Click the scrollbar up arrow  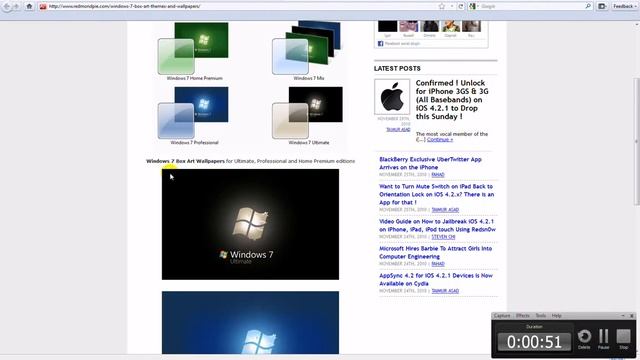click(x=637, y=24)
